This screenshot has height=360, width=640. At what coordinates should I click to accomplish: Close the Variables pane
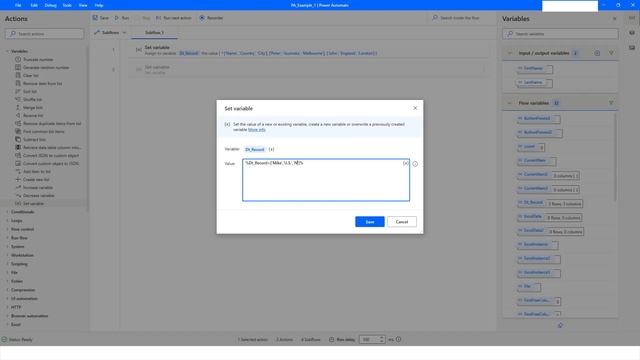614,19
